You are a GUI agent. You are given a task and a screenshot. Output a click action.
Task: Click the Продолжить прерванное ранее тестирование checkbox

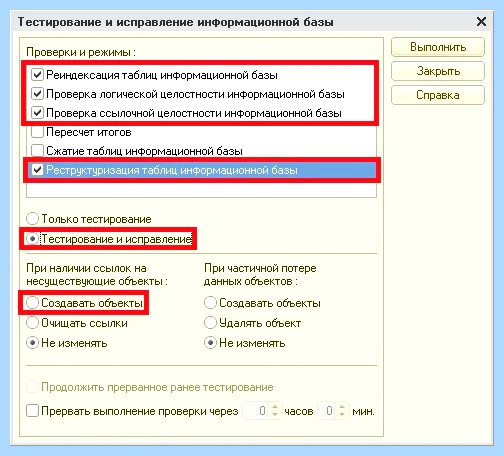tap(33, 387)
